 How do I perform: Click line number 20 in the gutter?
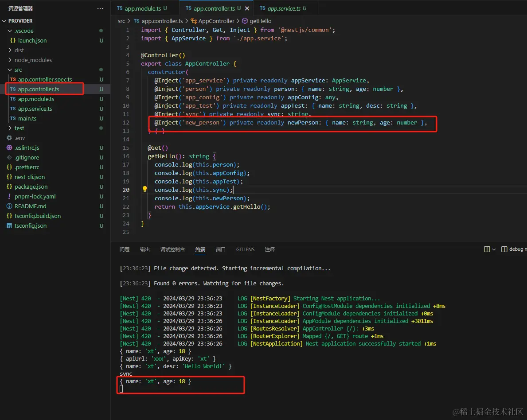click(x=126, y=190)
